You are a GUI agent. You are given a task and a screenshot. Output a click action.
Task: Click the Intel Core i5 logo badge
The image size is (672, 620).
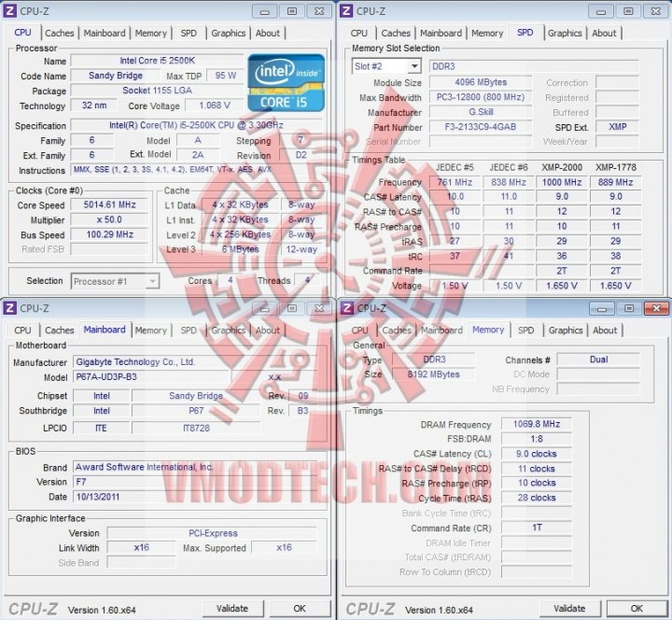point(287,82)
